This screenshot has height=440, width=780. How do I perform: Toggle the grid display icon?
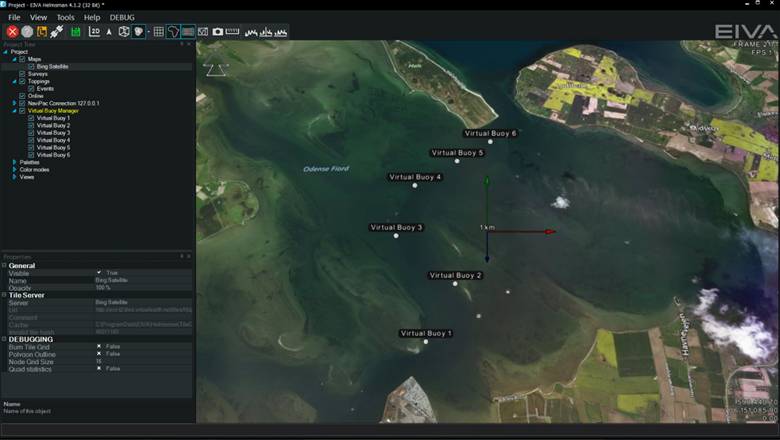point(159,32)
